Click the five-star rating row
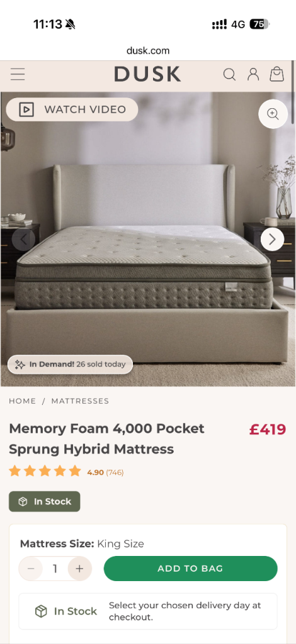Image resolution: width=296 pixels, height=644 pixels. (x=45, y=471)
